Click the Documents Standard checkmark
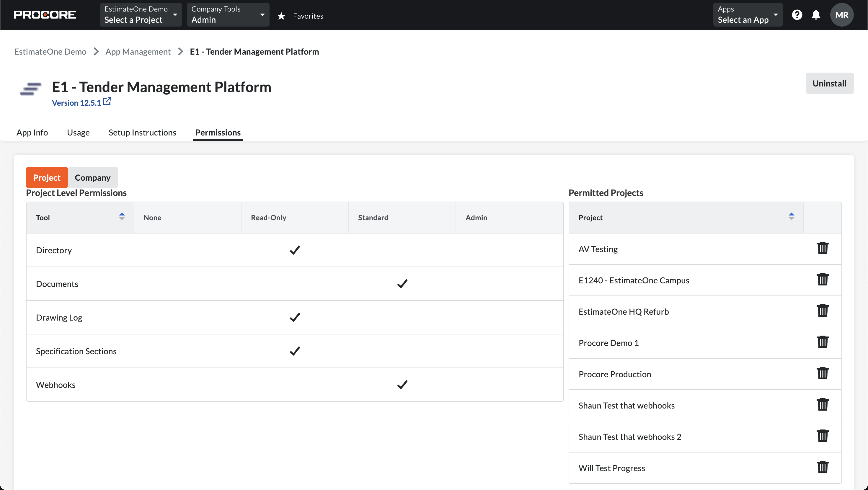The width and height of the screenshot is (868, 490). click(x=402, y=284)
